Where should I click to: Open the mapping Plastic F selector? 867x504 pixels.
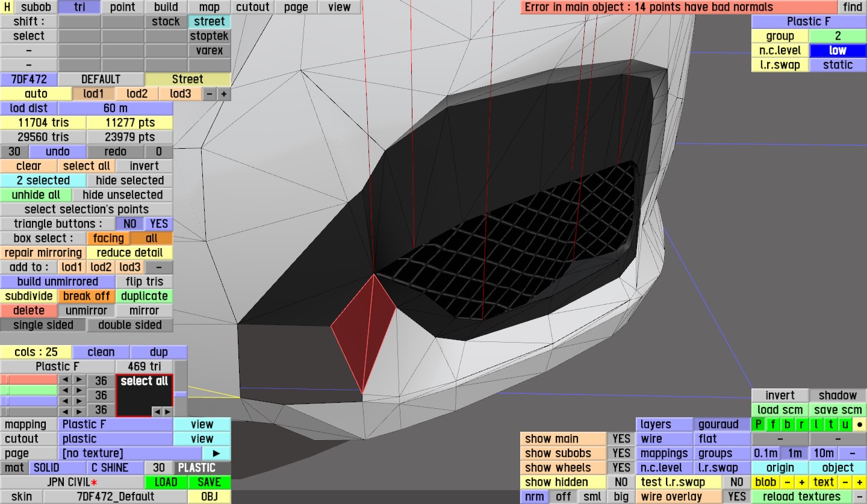[x=116, y=425]
